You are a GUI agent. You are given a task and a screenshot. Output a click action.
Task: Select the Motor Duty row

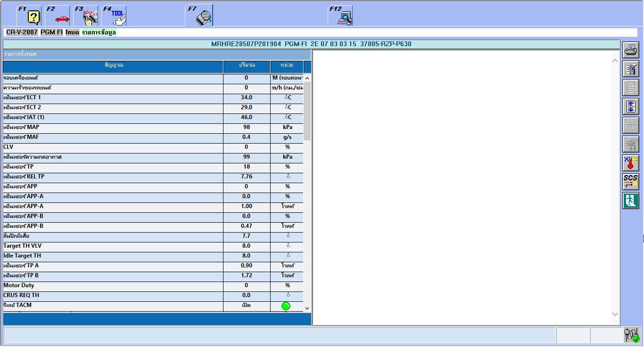click(x=154, y=286)
